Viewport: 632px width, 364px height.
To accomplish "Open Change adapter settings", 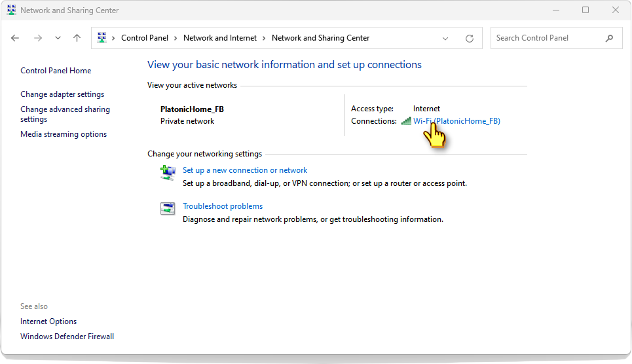I will [x=62, y=94].
